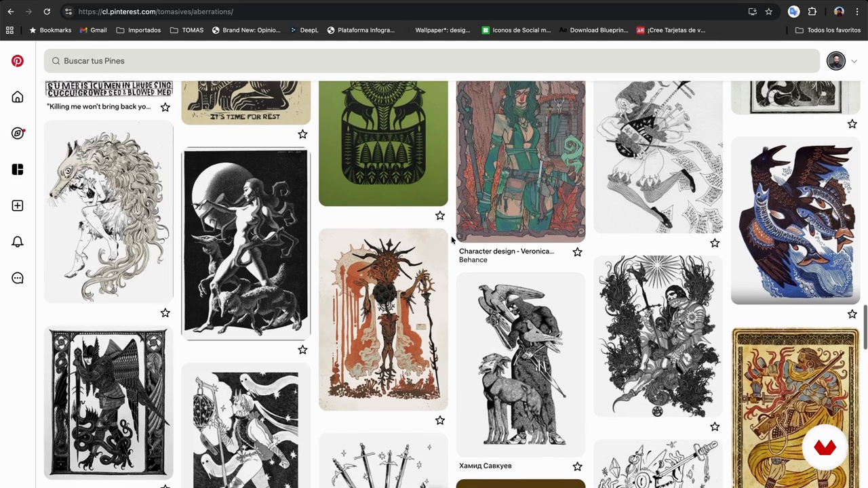Open the orange tree creature pin
This screenshot has width=868, height=488.
383,319
